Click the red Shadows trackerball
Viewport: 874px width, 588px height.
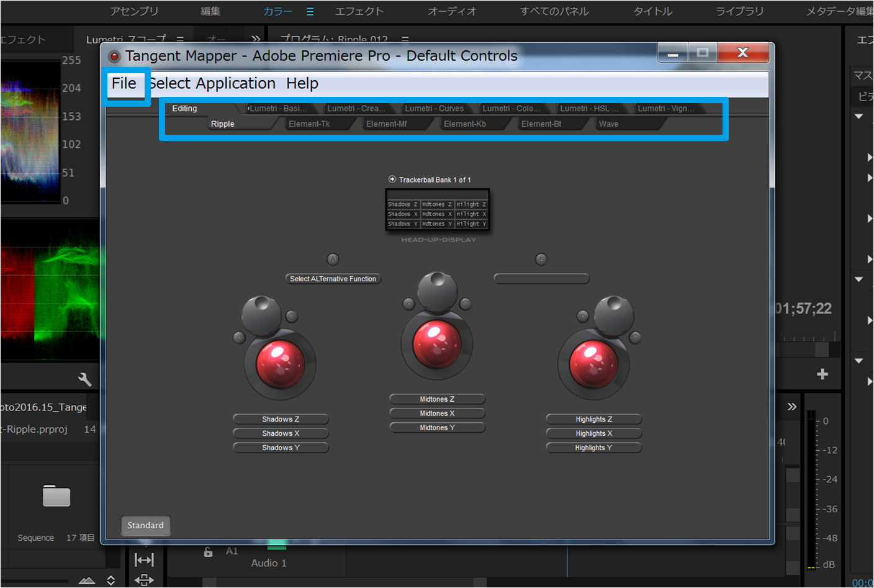tap(281, 363)
